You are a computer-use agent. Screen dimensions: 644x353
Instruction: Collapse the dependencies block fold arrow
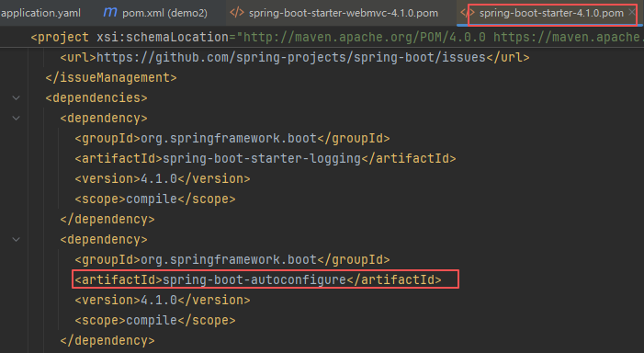pyautogui.click(x=16, y=97)
